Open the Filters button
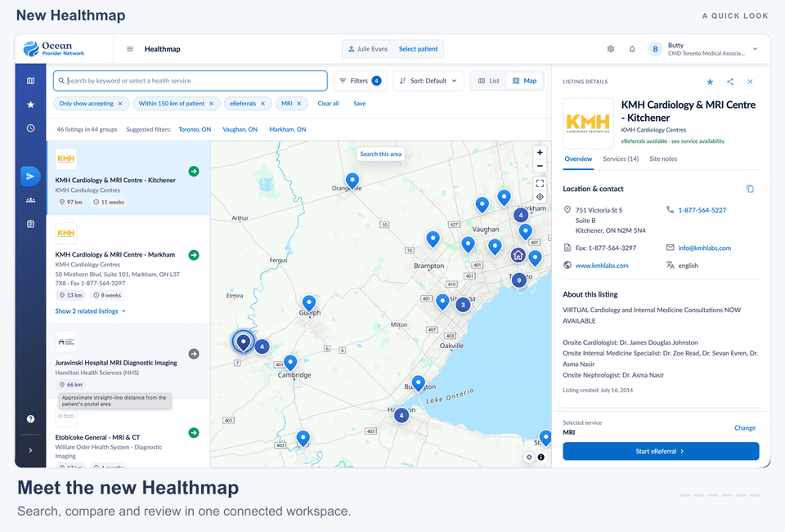Viewport: 785px width, 532px height. click(360, 81)
